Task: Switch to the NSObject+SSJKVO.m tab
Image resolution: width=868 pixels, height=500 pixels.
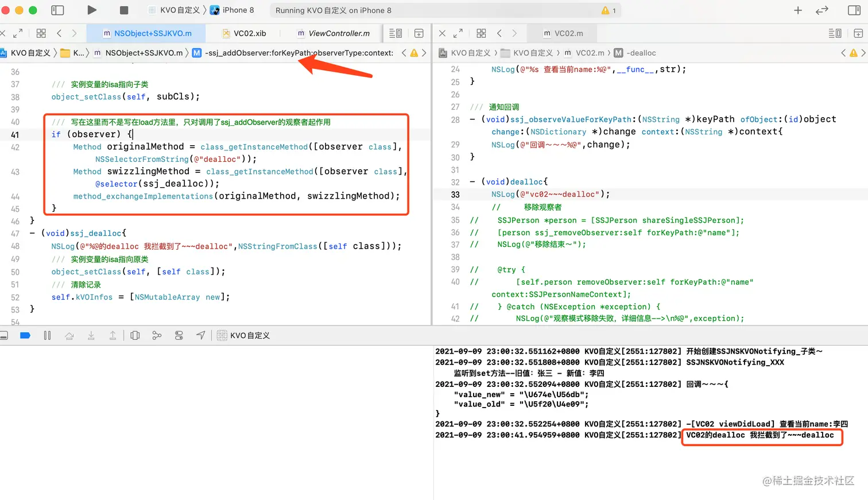Action: [147, 33]
